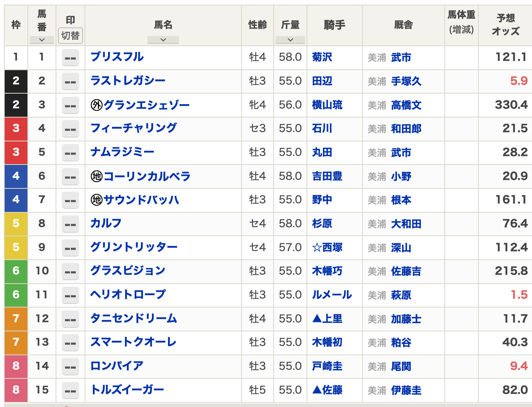
Task: Open jockey ルメール's profile link
Action: click(332, 295)
